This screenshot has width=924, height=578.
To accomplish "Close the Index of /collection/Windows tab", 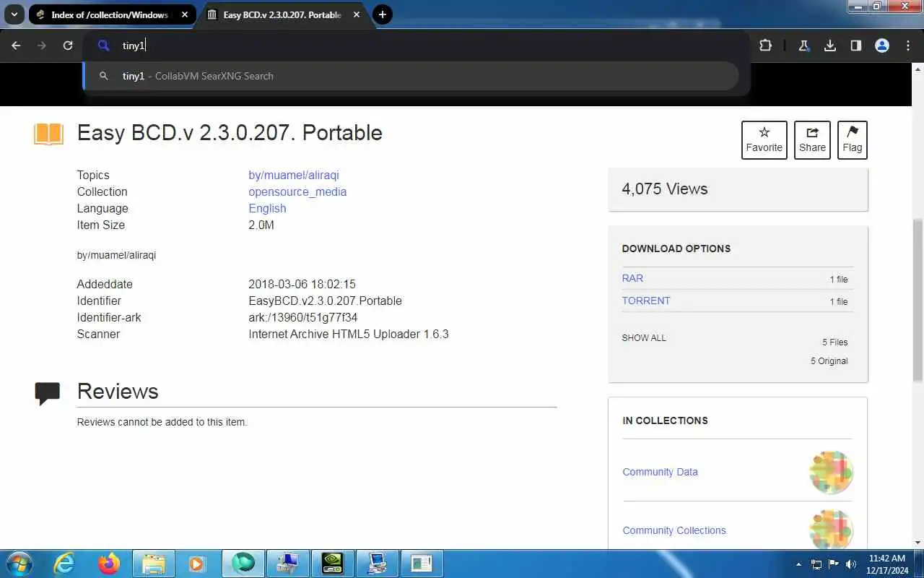I will pyautogui.click(x=185, y=14).
